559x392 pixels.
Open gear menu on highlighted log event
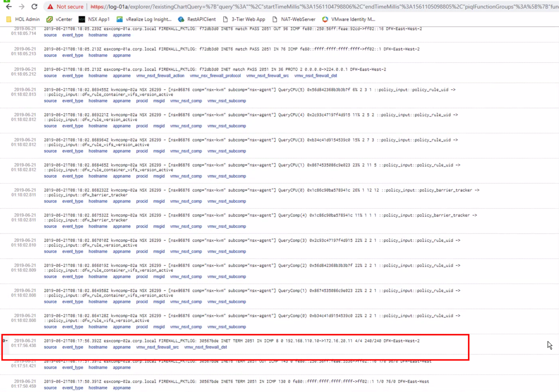[x=5, y=341]
